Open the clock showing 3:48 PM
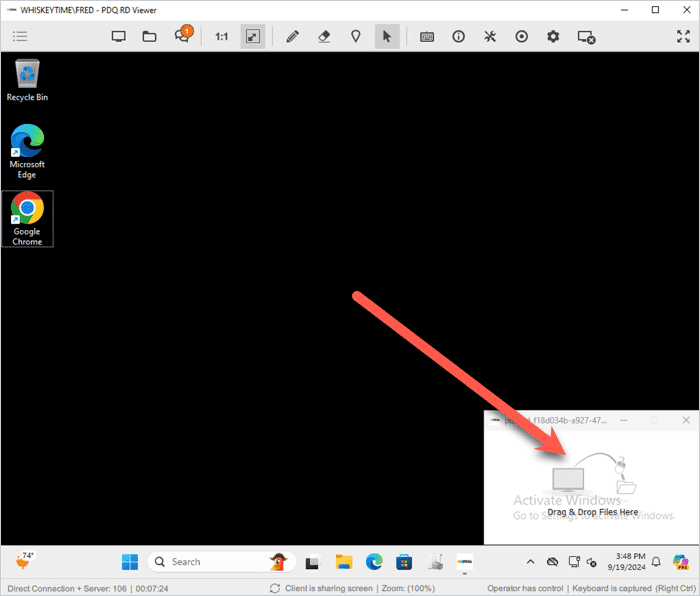The image size is (700, 596). coord(627,562)
